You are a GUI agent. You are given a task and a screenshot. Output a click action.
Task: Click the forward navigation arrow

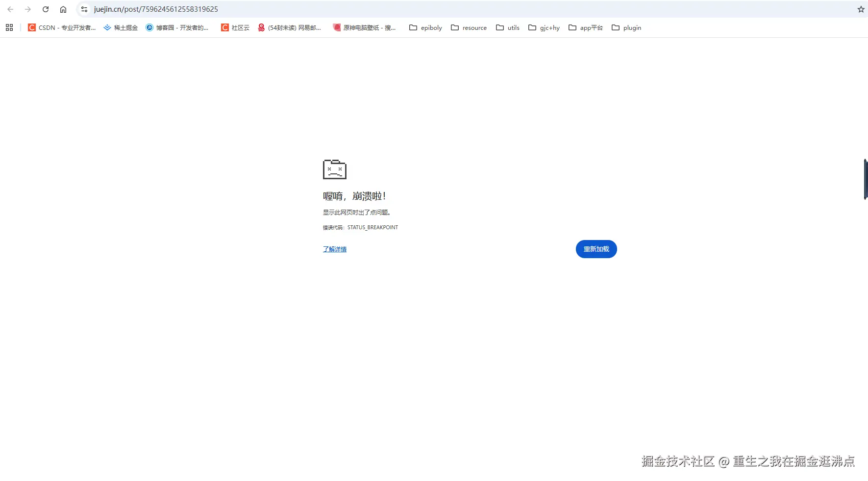click(x=28, y=9)
